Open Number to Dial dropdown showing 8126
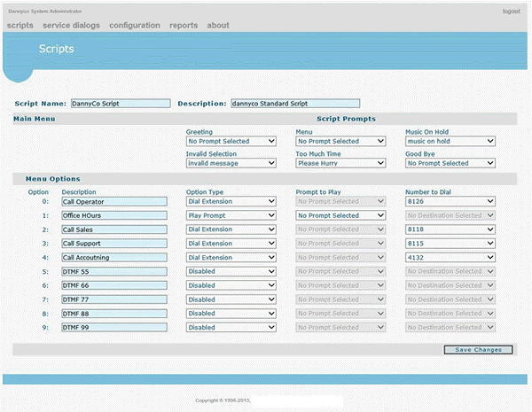 pyautogui.click(x=450, y=201)
